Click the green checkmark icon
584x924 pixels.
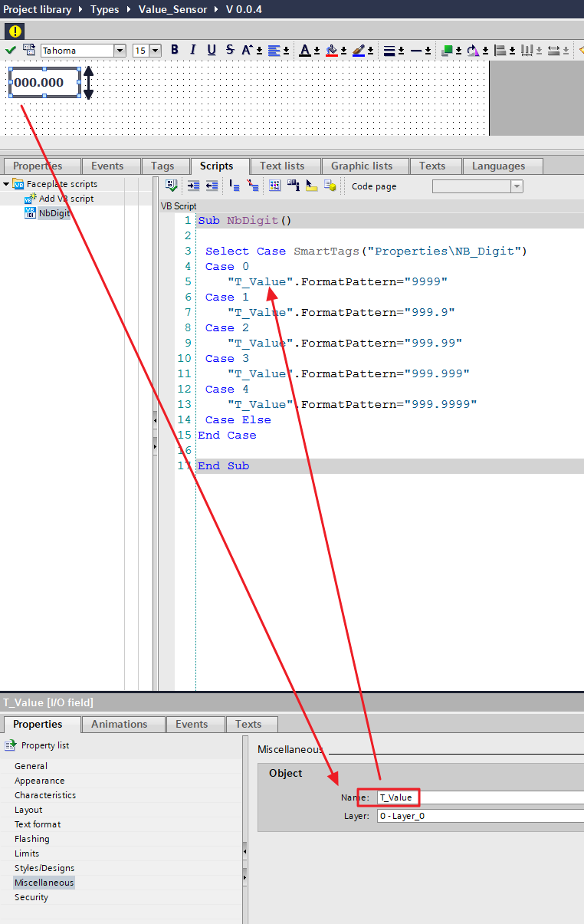(x=10, y=50)
